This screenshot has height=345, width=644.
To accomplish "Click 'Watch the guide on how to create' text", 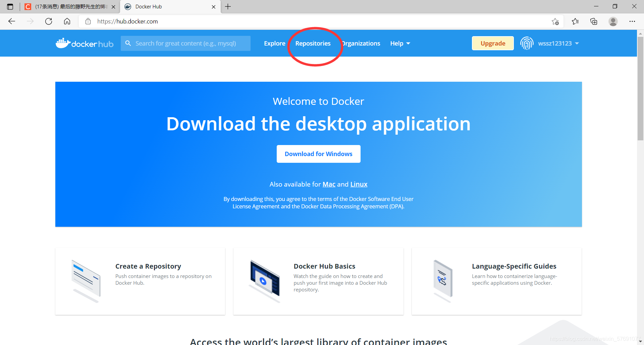I will click(340, 283).
